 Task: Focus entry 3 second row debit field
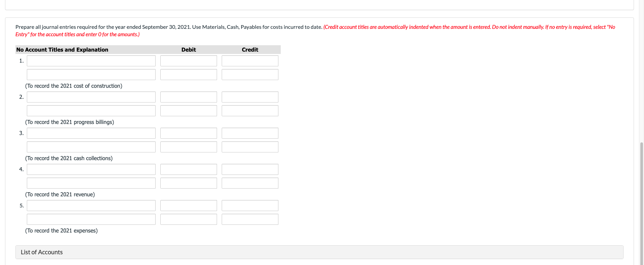pos(189,147)
